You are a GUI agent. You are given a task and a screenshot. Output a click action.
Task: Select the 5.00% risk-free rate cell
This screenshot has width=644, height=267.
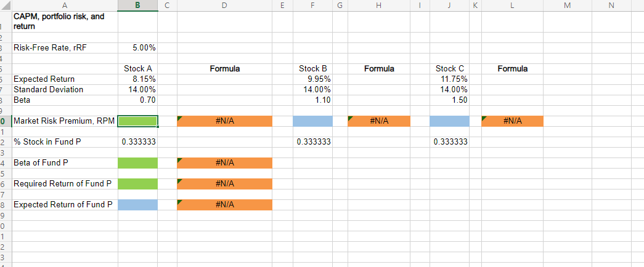tap(137, 48)
